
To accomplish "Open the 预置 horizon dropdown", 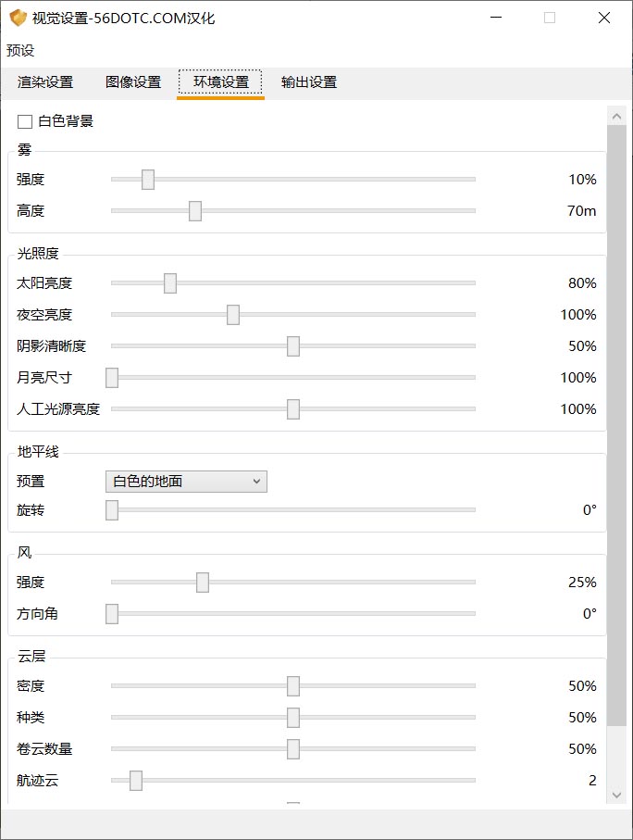I will [186, 481].
